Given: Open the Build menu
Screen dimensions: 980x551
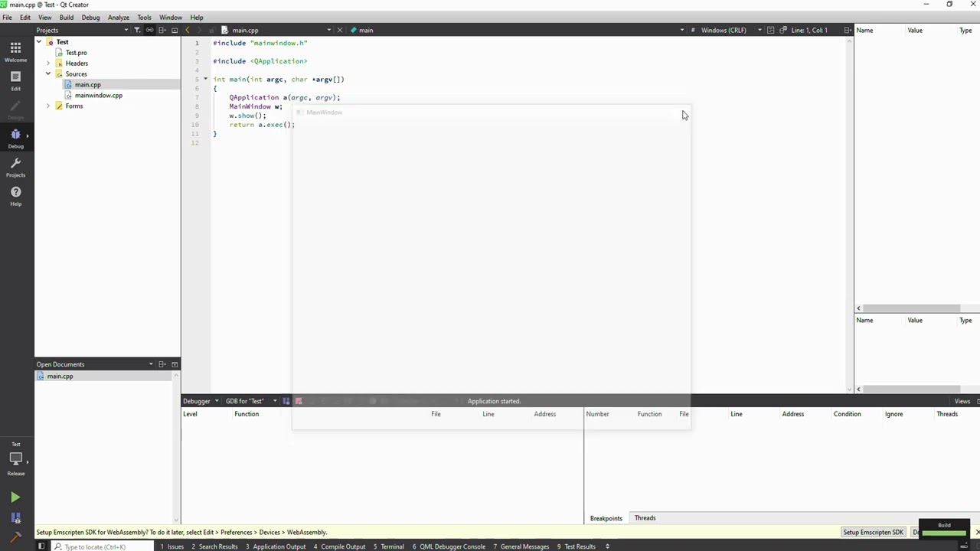Looking at the screenshot, I should 67,17.
